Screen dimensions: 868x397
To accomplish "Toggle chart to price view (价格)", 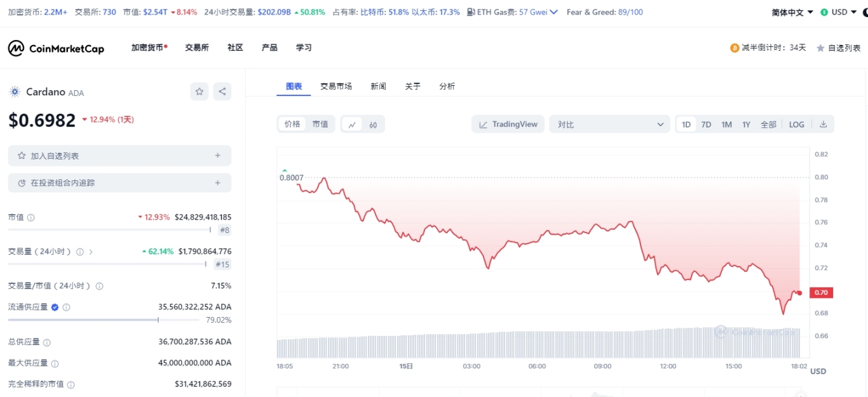I will [292, 124].
